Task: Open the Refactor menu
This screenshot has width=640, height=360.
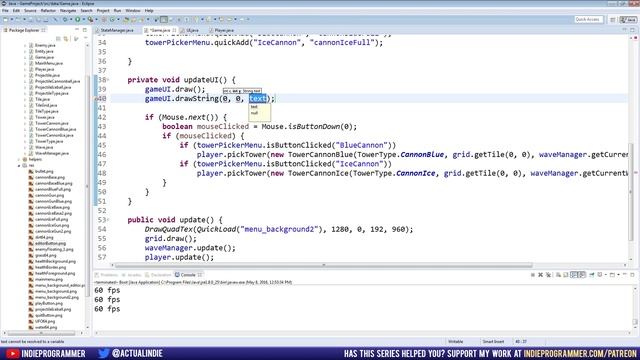Action: coord(48,11)
